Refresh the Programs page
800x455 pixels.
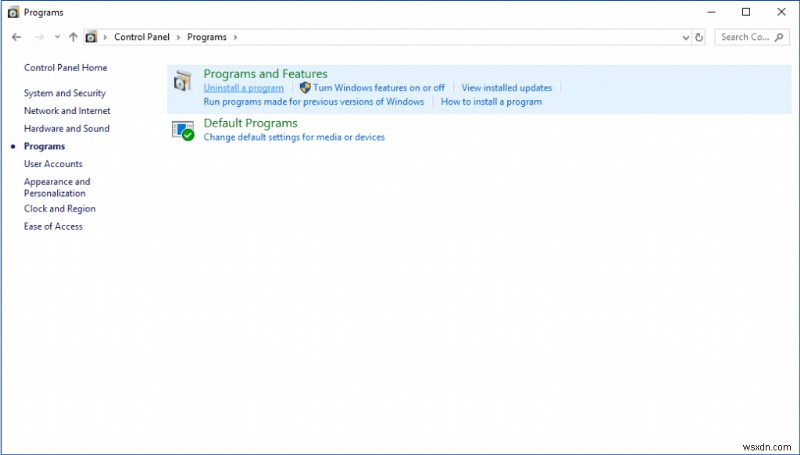pos(699,37)
